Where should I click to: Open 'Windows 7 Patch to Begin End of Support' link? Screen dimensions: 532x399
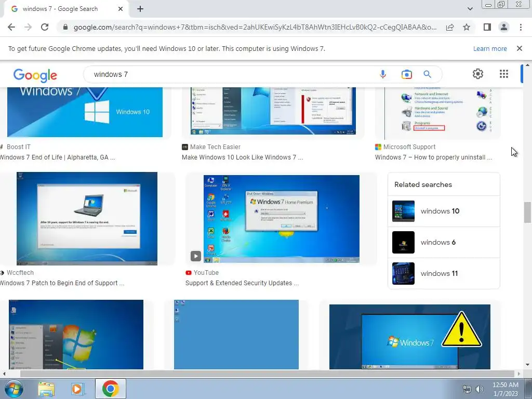(x=62, y=283)
